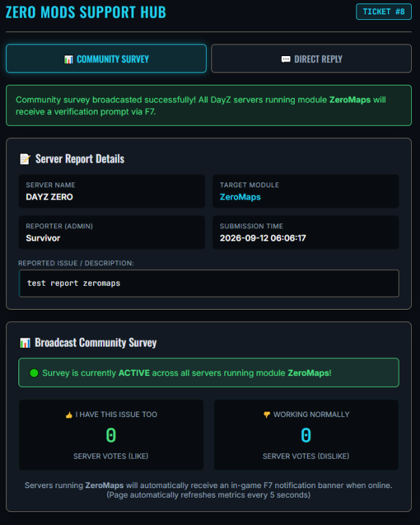Click the I HAVE THIS ISSUE TOO label
420x525 pixels.
tap(116, 414)
